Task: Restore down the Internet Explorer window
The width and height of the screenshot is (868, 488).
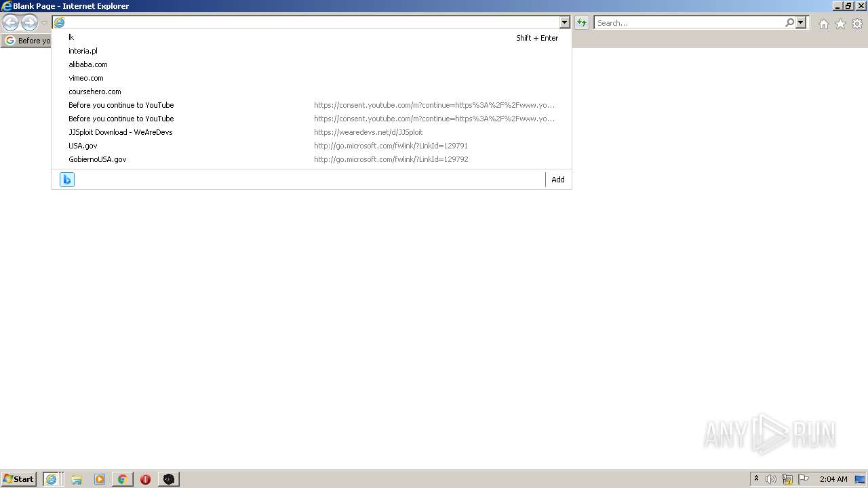Action: [x=848, y=6]
